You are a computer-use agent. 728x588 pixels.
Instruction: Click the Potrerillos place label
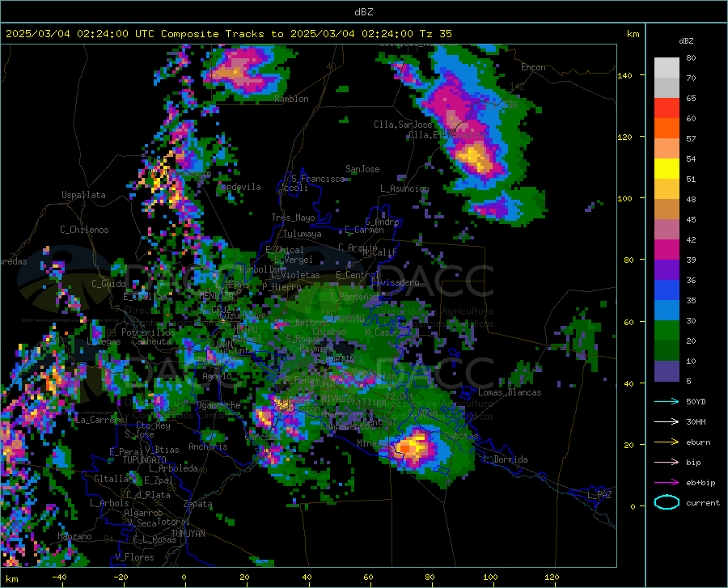(x=148, y=332)
